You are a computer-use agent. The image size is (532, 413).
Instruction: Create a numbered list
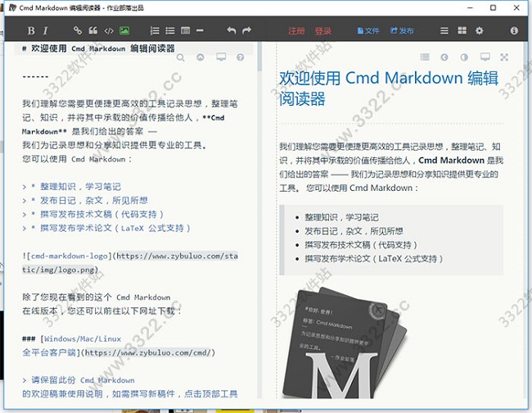[155, 31]
